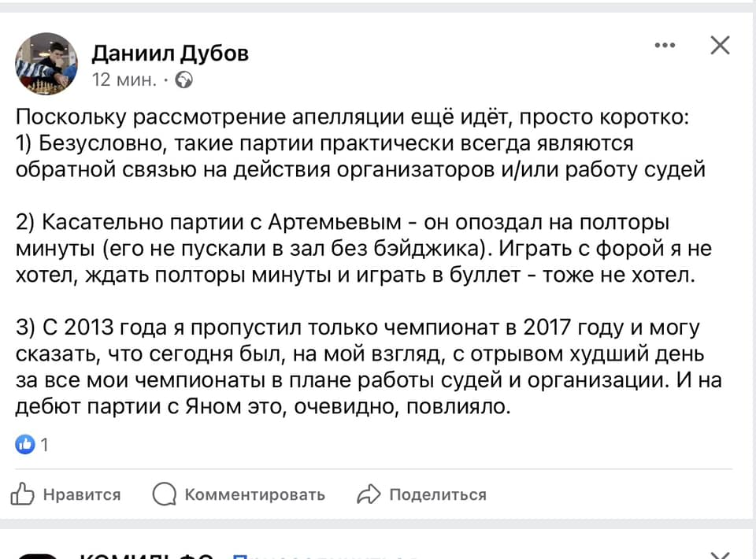Click the thumbs-up Нравится icon
The image size is (756, 559).
pyautogui.click(x=24, y=494)
